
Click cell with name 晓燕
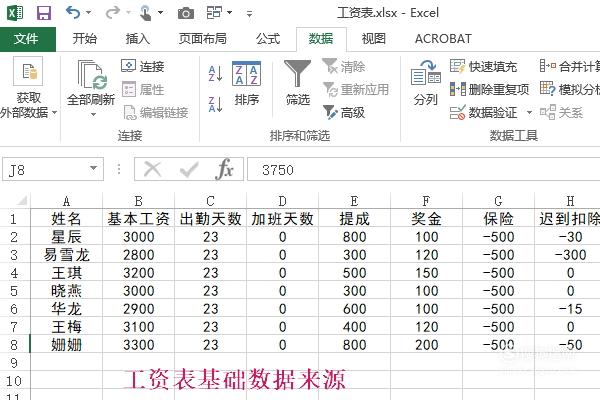pos(67,291)
